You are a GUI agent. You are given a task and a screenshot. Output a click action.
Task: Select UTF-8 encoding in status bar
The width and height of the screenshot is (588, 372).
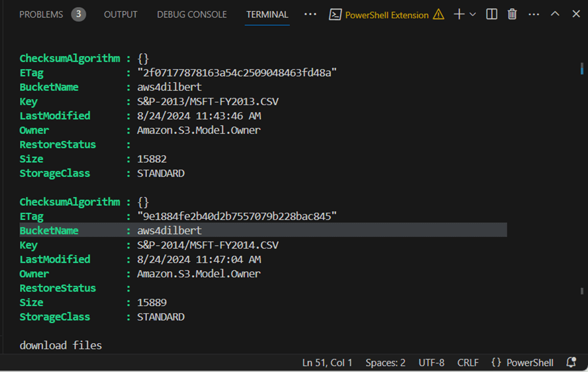point(431,363)
